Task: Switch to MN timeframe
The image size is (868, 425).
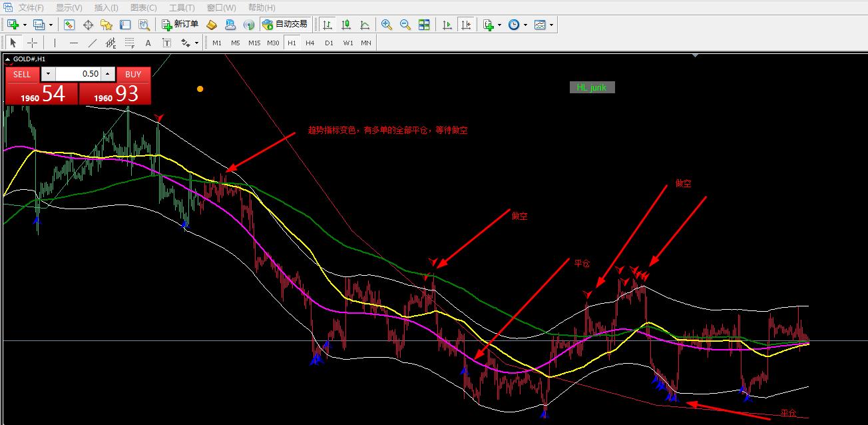Action: [x=366, y=43]
